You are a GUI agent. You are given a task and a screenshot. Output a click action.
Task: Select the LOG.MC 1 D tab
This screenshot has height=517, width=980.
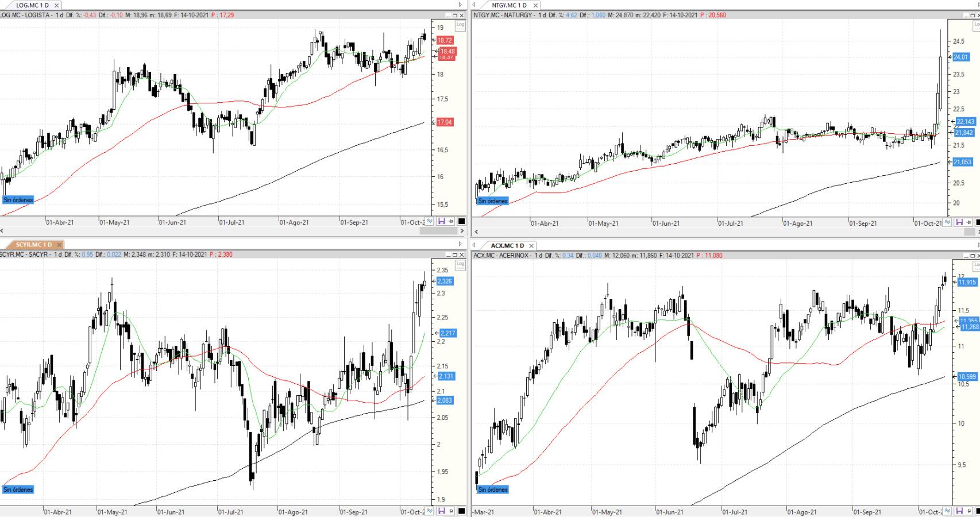(32, 5)
